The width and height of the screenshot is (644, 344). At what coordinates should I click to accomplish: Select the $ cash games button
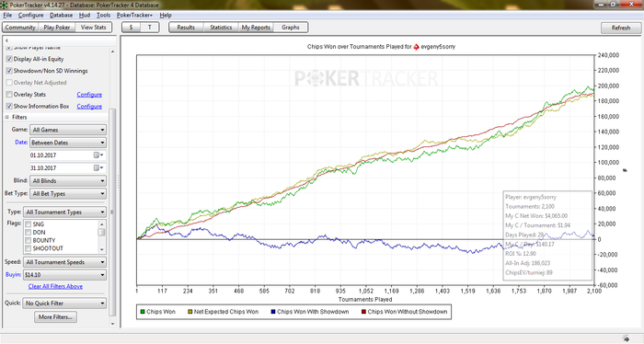click(131, 28)
